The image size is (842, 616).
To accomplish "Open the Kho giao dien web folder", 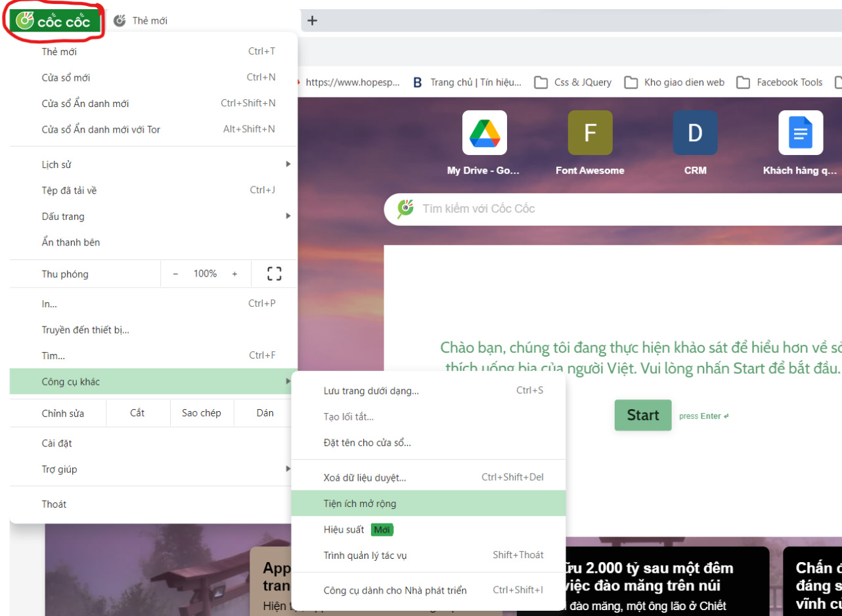I will [675, 82].
